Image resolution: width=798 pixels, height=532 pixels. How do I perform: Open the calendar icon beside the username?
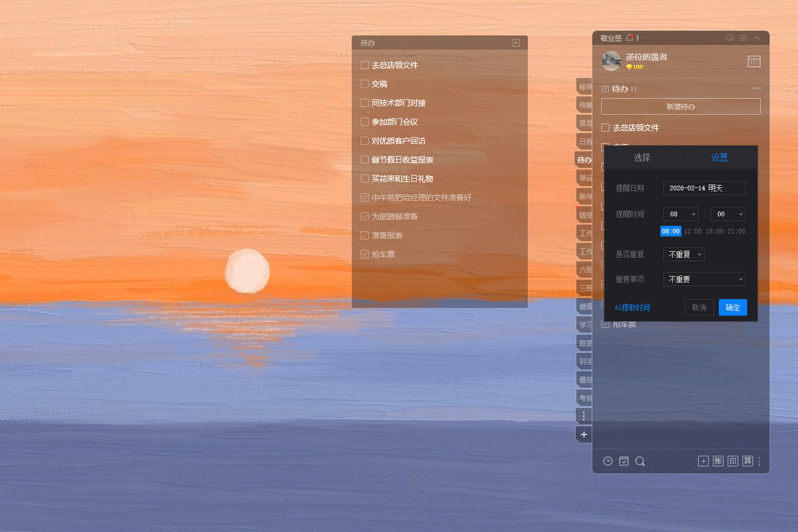pos(754,61)
